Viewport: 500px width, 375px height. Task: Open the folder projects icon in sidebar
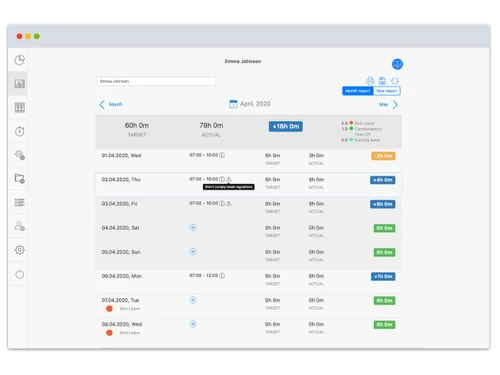(x=20, y=178)
